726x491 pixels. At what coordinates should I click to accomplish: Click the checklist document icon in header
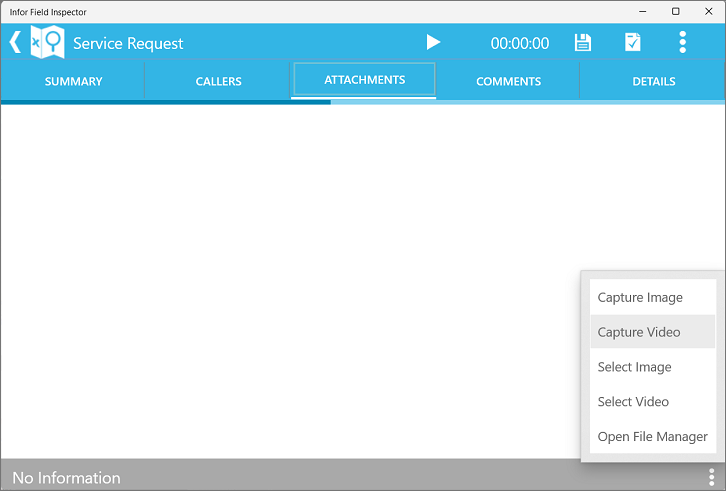633,42
